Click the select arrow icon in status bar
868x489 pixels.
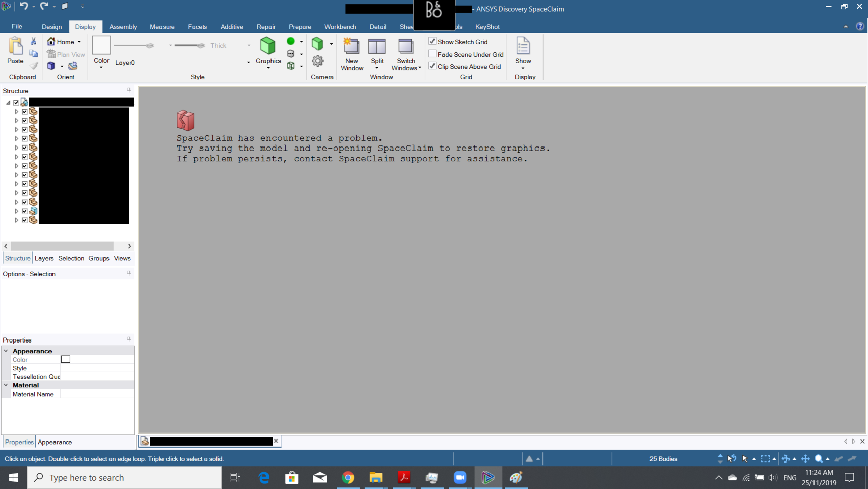coord(745,459)
